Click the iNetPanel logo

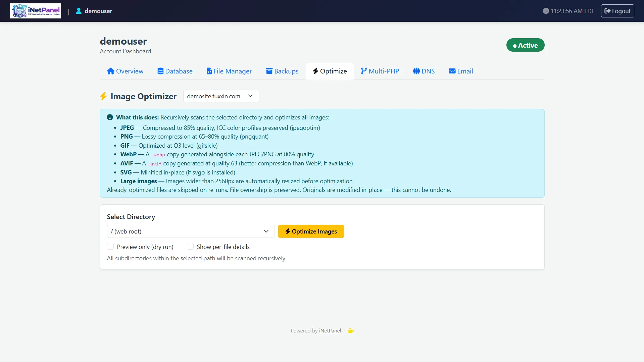tap(35, 11)
